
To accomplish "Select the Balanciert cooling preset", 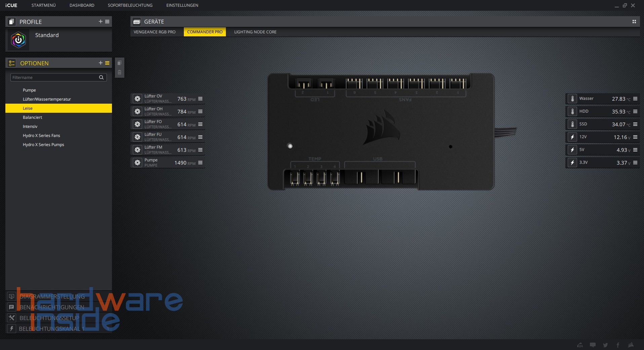I will pos(33,117).
